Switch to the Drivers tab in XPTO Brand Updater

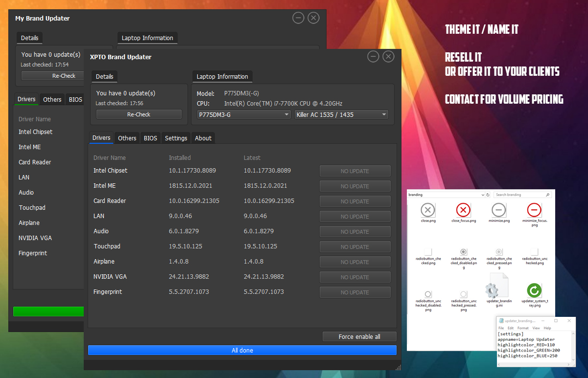(x=101, y=138)
